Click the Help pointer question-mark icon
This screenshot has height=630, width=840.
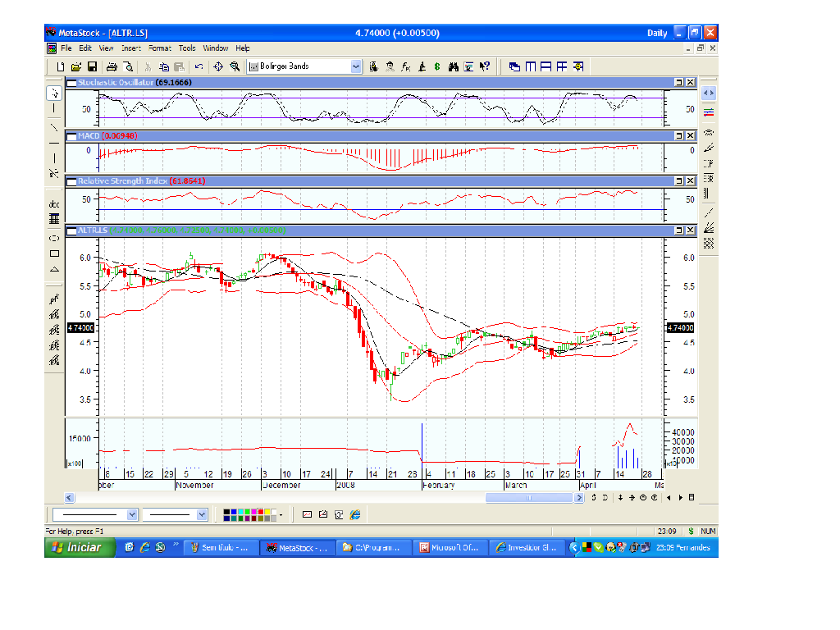coord(485,66)
